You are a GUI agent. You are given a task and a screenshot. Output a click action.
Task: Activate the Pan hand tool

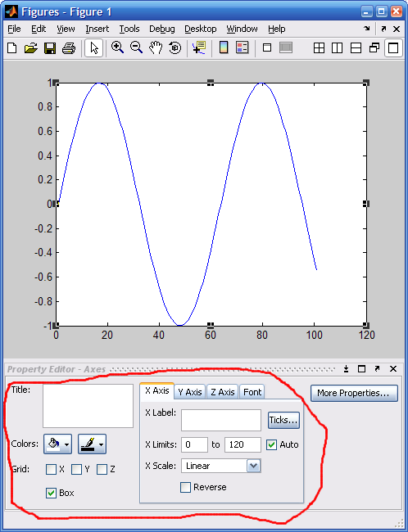156,47
